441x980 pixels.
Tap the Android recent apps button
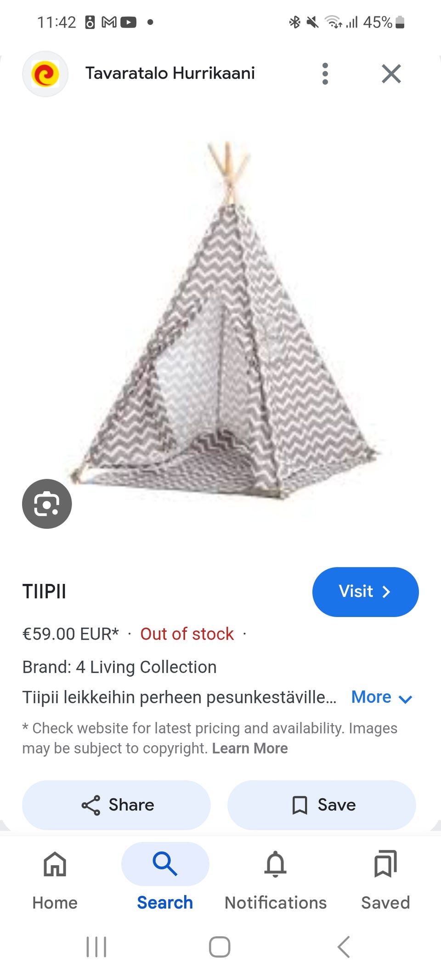coord(96,947)
